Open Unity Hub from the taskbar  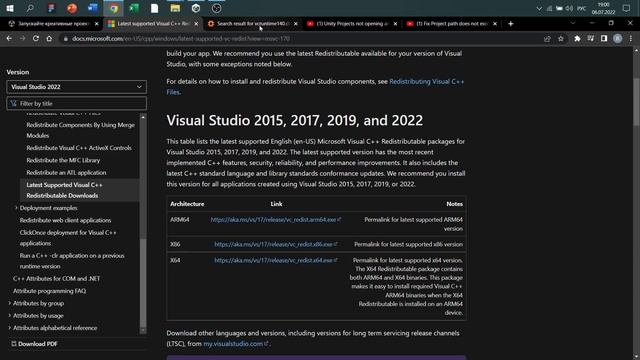click(x=196, y=8)
